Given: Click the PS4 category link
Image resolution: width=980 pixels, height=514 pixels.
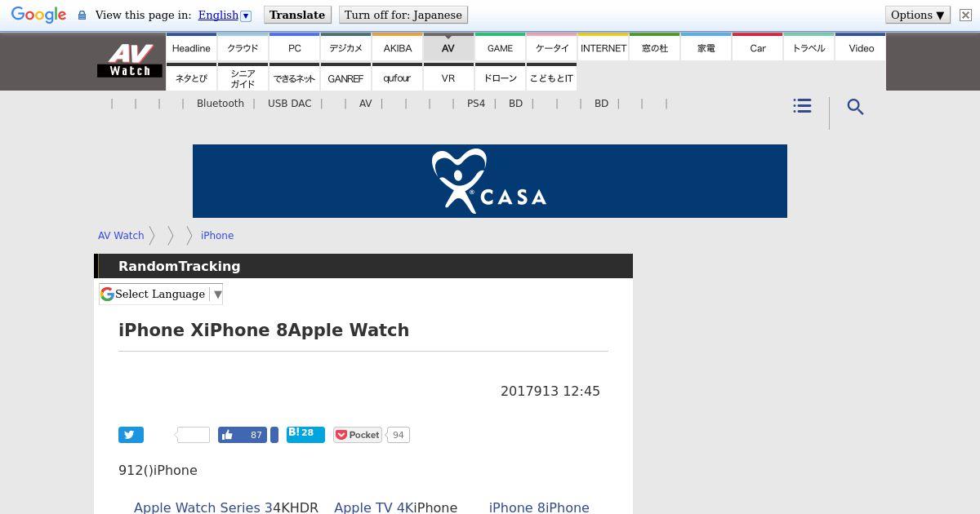Looking at the screenshot, I should click(476, 104).
